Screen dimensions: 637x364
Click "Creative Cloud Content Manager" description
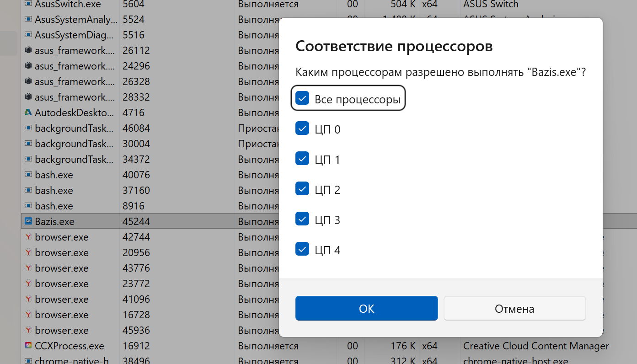click(x=536, y=346)
